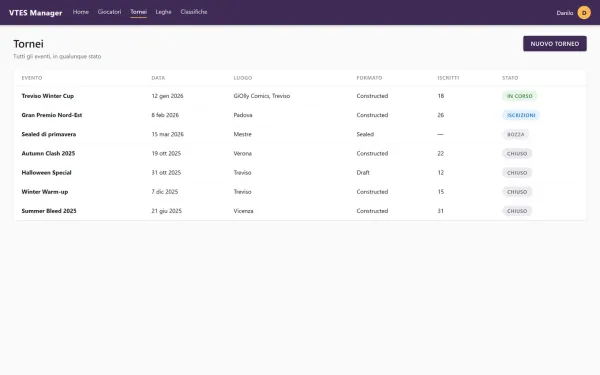The width and height of the screenshot is (600, 375).
Task: Click the date 8 feb 2026
Action: point(165,115)
